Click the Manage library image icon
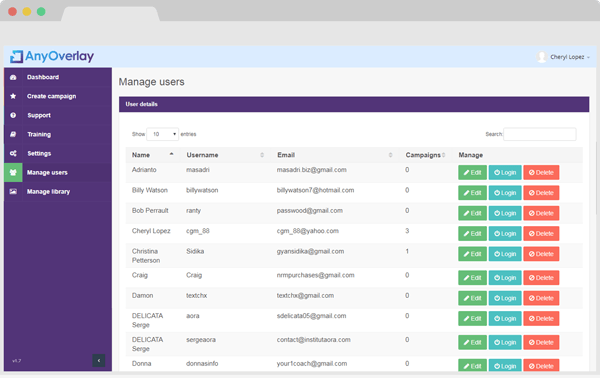Viewport: 600px width, 378px height. (13, 191)
